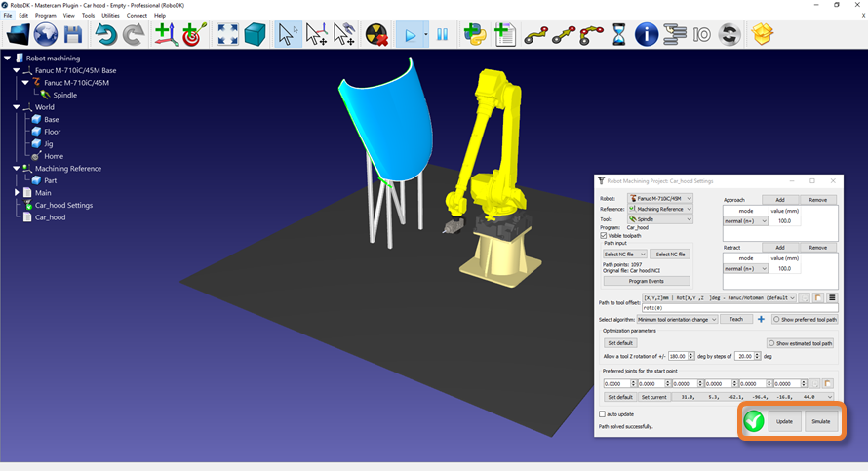868x471 pixels.
Task: Open the Utilities menu
Action: point(110,16)
